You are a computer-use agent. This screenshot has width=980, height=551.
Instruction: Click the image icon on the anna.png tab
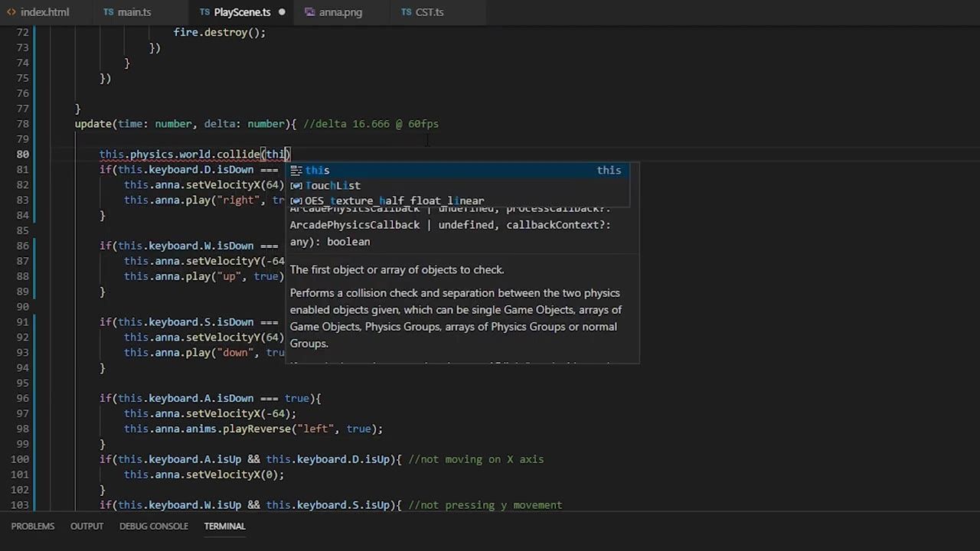[x=309, y=12]
